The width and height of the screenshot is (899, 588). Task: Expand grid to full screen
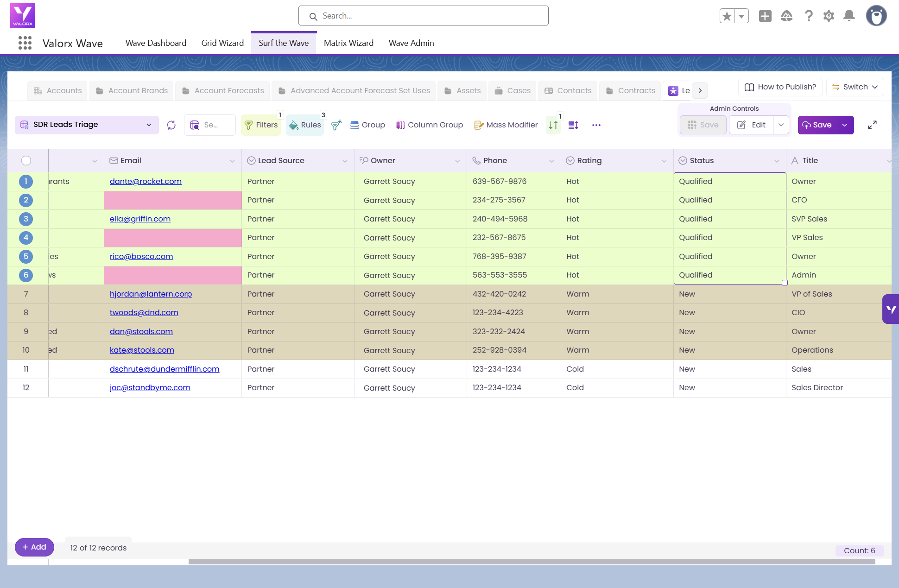[872, 125]
